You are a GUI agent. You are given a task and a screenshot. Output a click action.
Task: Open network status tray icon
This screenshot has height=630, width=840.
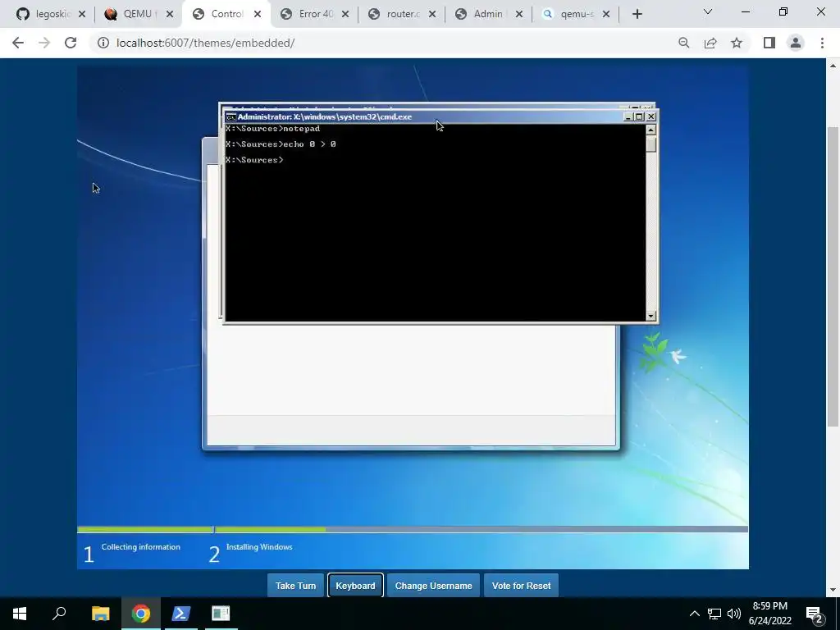click(714, 614)
